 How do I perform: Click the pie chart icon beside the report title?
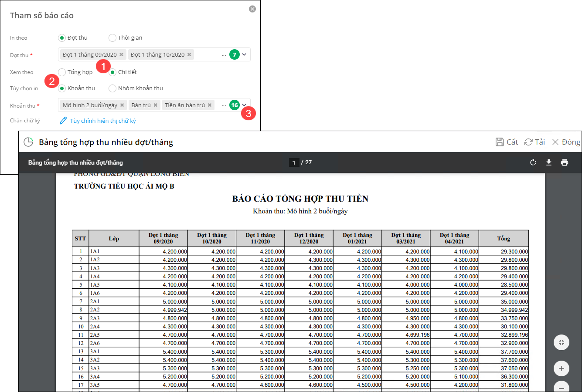(x=28, y=142)
